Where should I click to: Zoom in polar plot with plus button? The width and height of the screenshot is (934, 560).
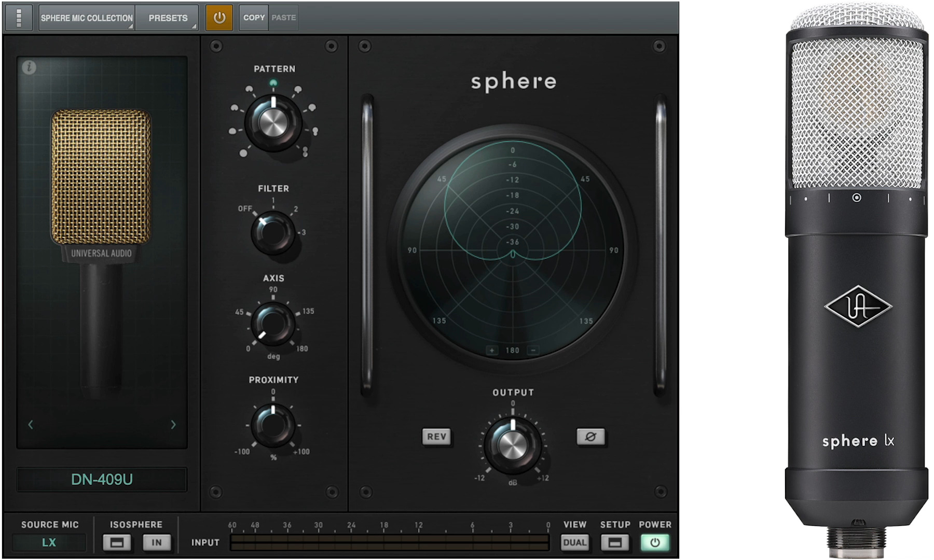click(x=492, y=351)
